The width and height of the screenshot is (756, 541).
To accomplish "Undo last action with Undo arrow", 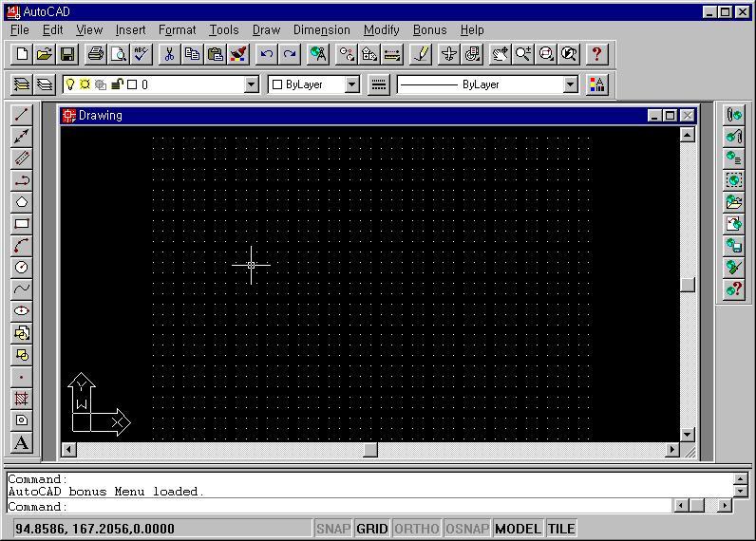I will tap(266, 54).
